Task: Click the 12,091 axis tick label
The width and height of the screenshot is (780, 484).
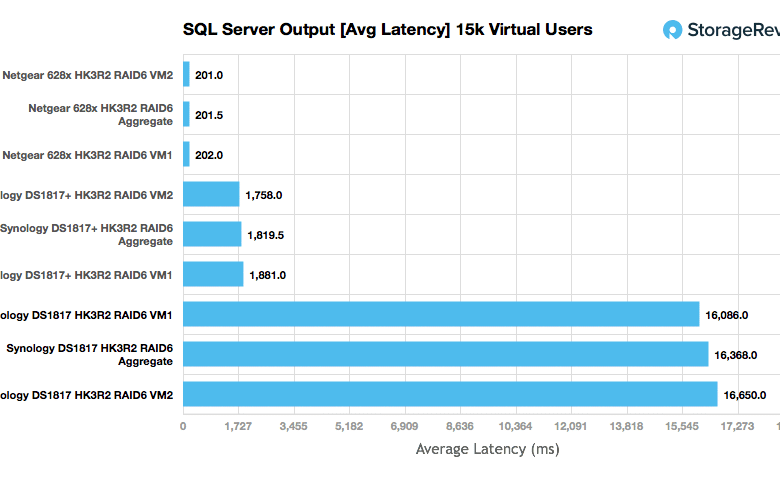Action: click(x=571, y=426)
